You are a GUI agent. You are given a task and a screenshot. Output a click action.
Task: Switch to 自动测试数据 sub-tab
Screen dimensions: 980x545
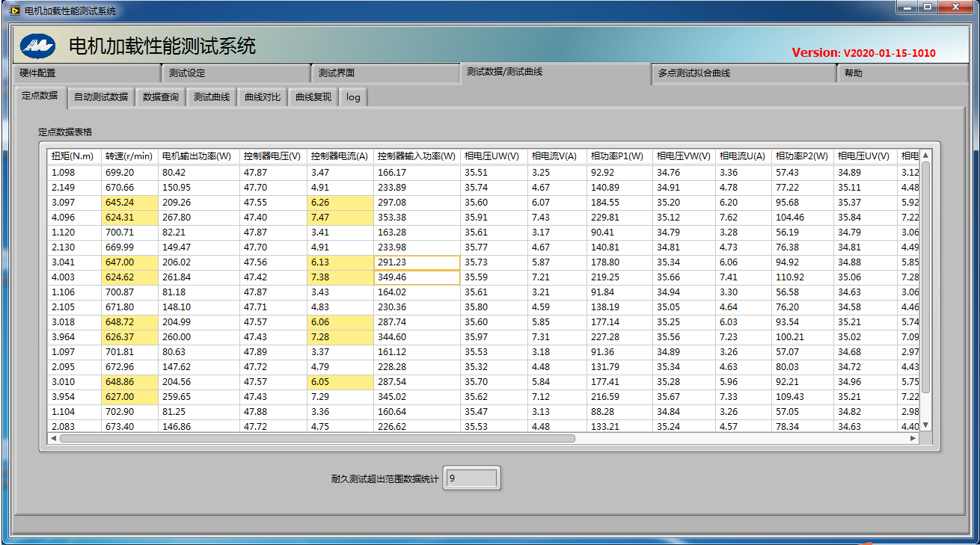(101, 97)
